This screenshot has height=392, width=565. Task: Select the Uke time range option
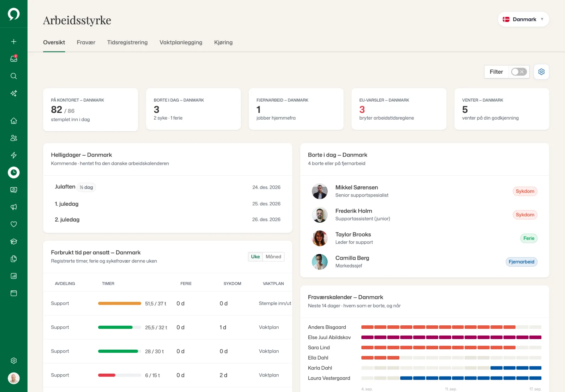click(255, 257)
